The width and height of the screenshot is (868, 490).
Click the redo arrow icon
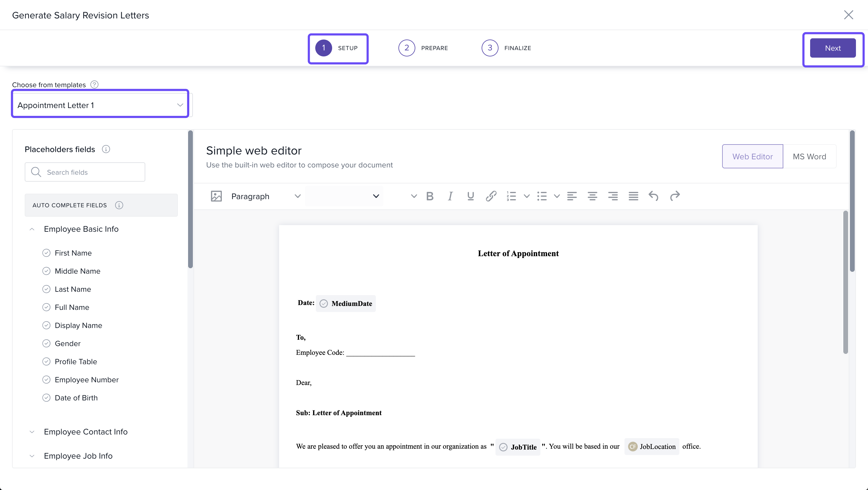tap(675, 196)
